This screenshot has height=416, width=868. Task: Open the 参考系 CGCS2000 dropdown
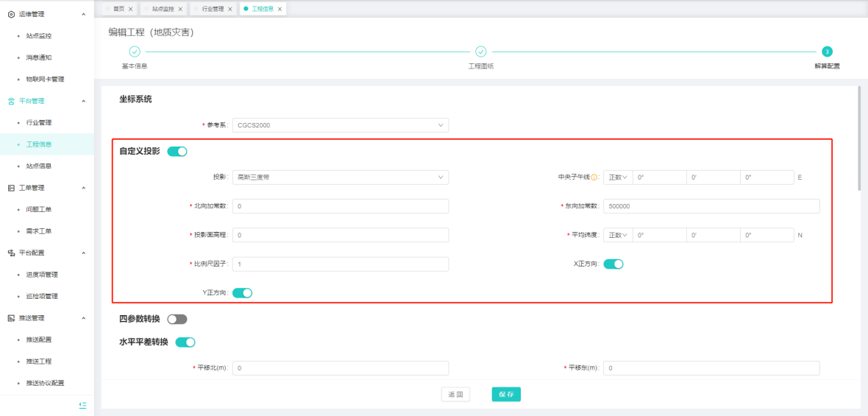click(340, 125)
